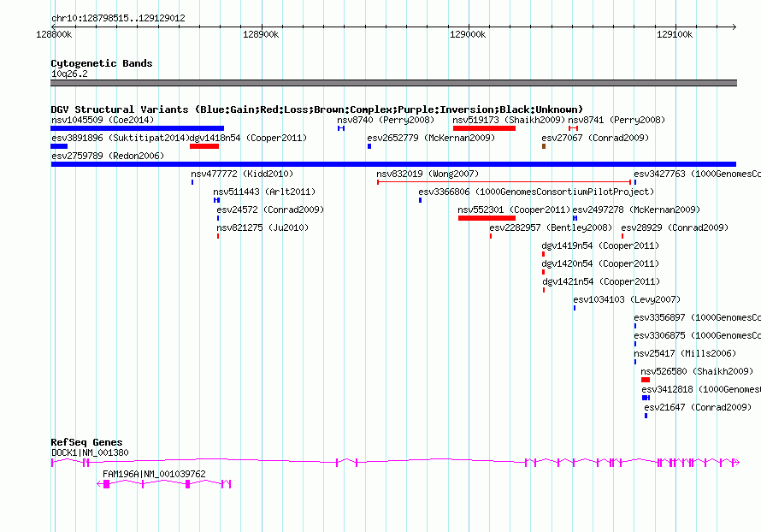Click the nsv25417 (Mills2006) label
The width and height of the screenshot is (761, 532).
[x=685, y=353]
